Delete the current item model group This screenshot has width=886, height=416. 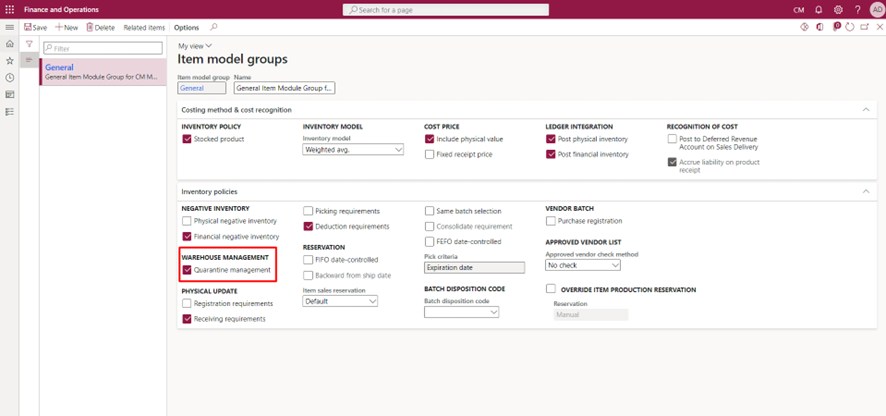tap(100, 27)
